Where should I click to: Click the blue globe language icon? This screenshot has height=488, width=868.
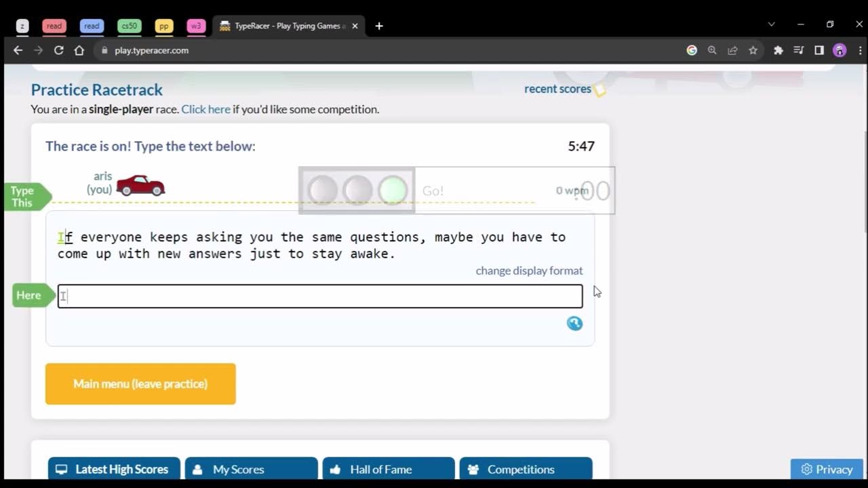click(x=574, y=323)
